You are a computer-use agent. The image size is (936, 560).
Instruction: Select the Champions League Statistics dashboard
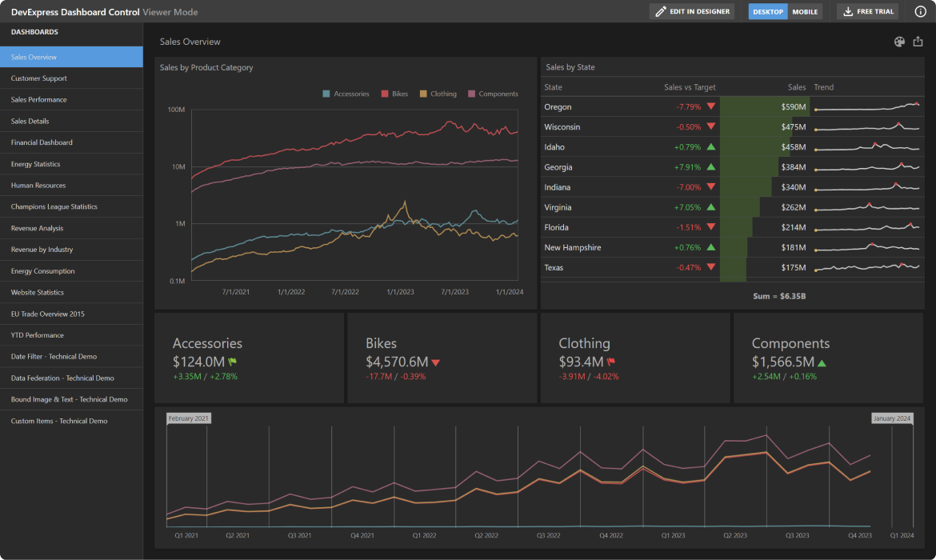click(x=71, y=206)
